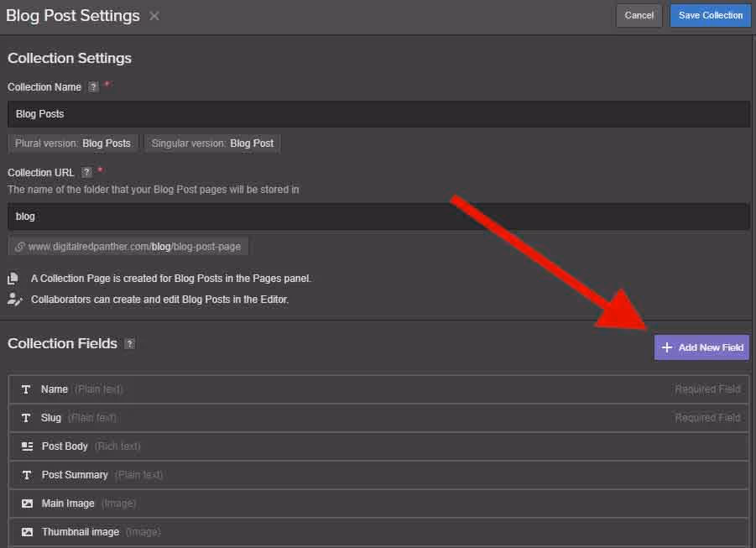This screenshot has width=756, height=548.
Task: Click inside the Collection Name input showing Blog Posts
Action: pyautogui.click(x=378, y=113)
